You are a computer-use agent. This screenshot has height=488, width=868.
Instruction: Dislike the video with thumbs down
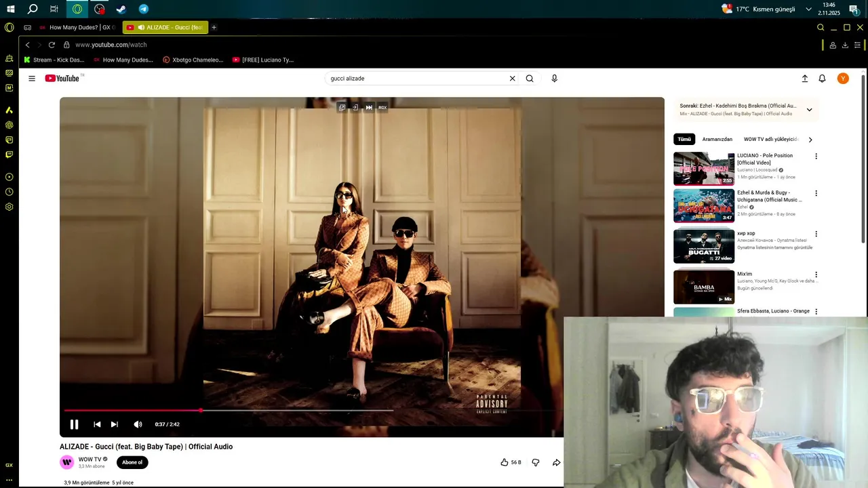point(536,462)
